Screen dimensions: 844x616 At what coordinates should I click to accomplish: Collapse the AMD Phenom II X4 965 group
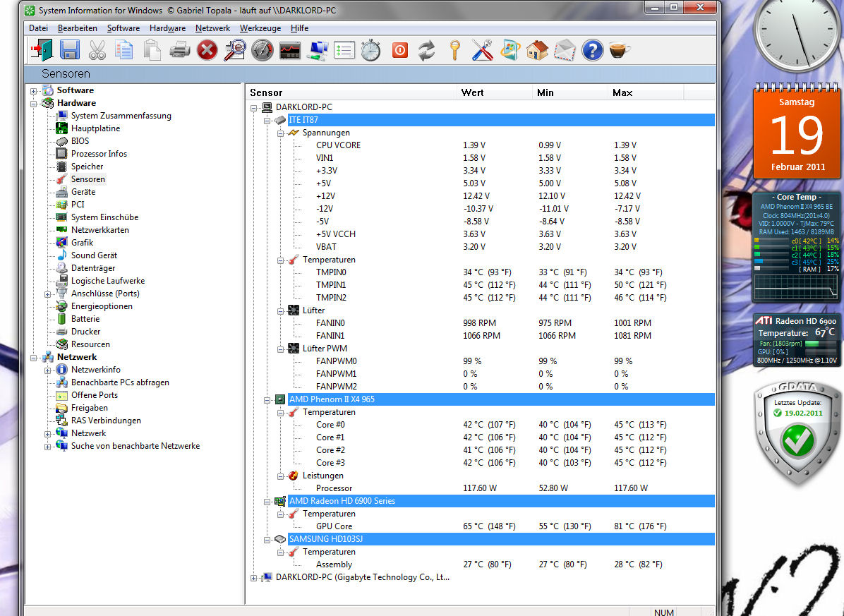tap(267, 400)
